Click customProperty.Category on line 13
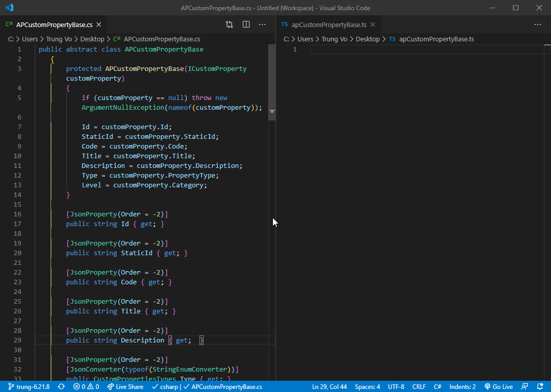The height and width of the screenshot is (392, 551). (158, 185)
